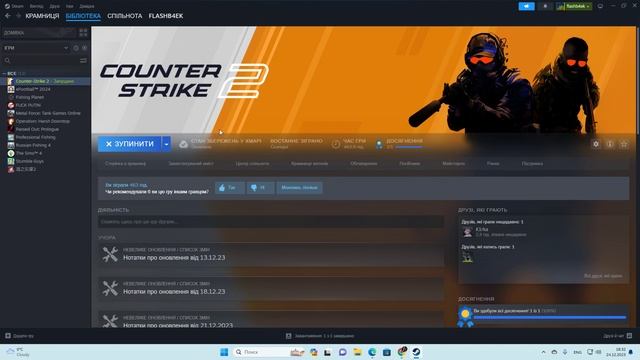Click the Steam taskbar icon
Image resolution: width=640 pixels, height=360 pixels.
[416, 352]
